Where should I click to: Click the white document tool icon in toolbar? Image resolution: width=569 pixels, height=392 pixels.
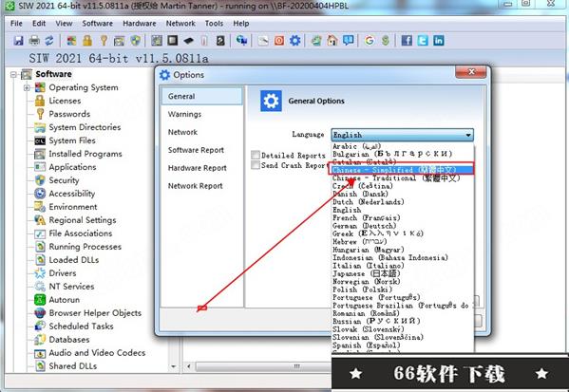[x=263, y=40]
